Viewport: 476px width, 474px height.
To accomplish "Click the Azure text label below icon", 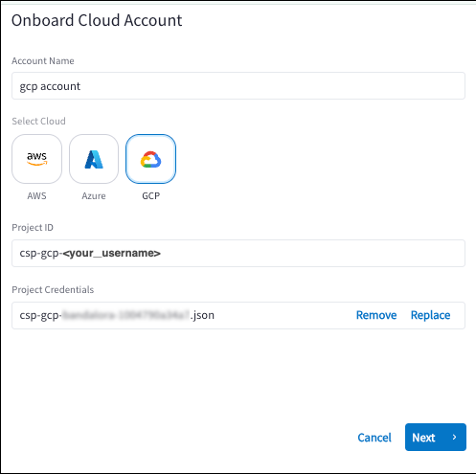I will pyautogui.click(x=94, y=195).
